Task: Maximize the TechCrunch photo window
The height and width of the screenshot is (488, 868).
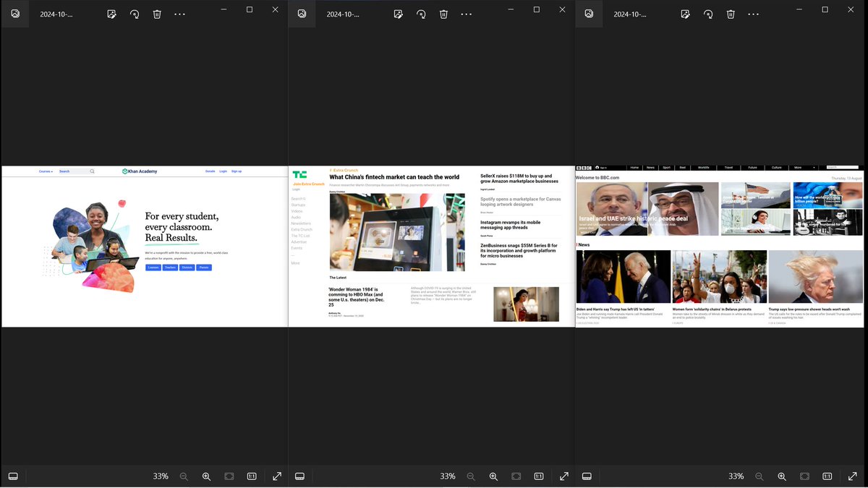Action: click(537, 9)
